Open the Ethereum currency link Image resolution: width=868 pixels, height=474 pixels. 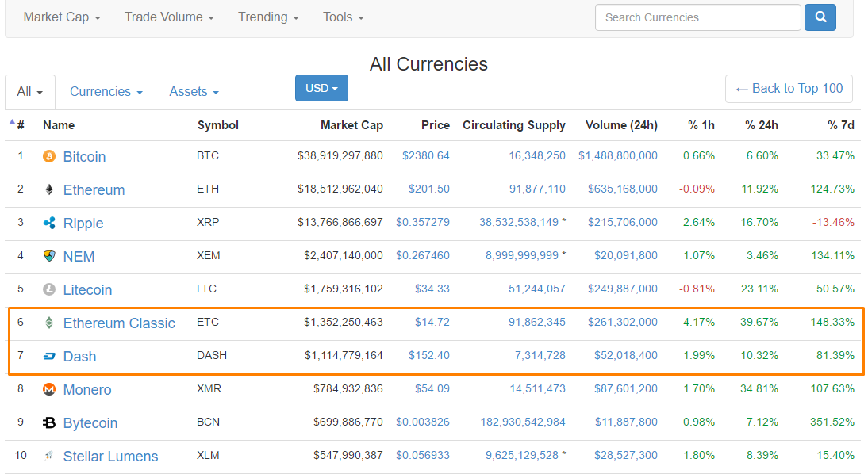94,189
